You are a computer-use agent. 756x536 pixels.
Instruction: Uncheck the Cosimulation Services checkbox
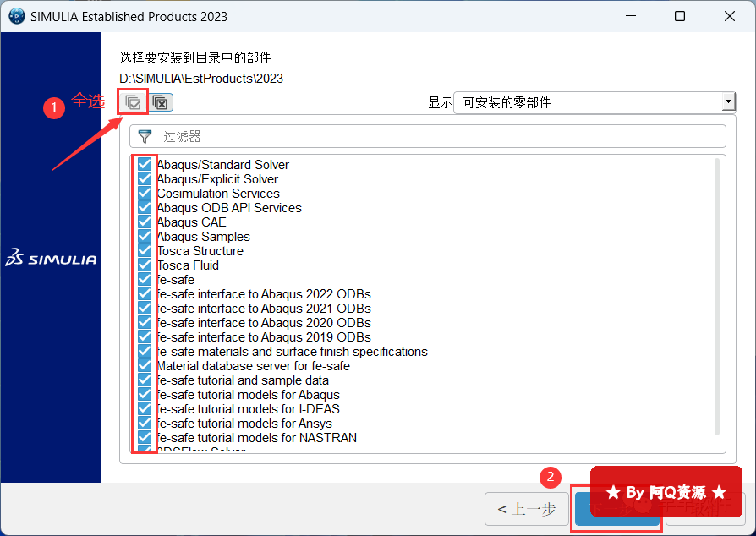coord(145,194)
